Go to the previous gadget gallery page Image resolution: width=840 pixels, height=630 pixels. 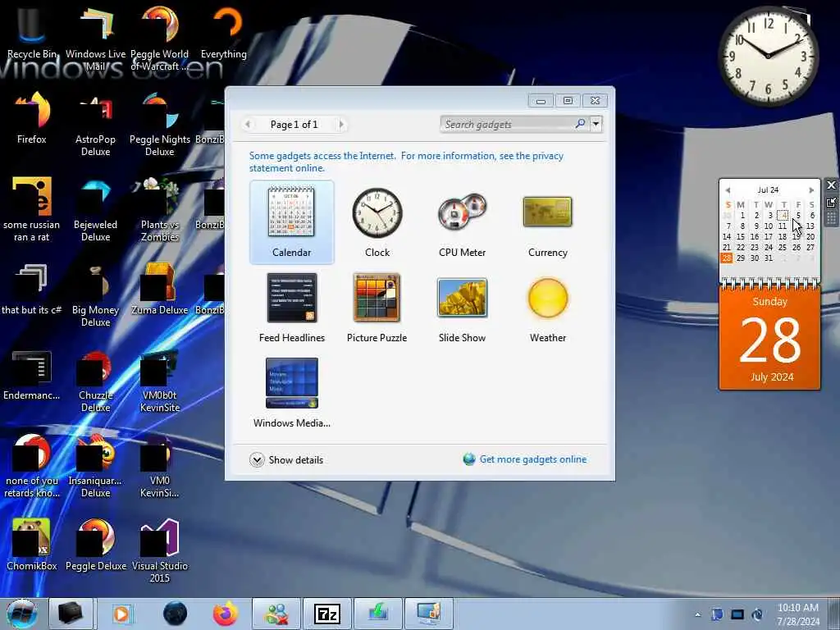[x=248, y=125]
